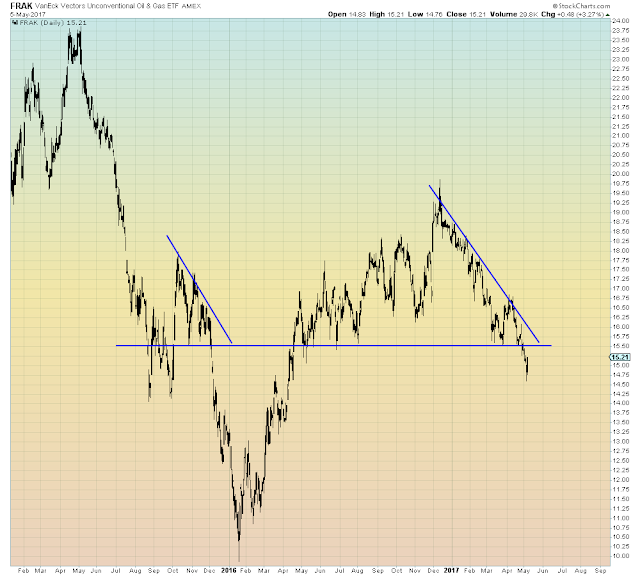Screen dimensions: 640x576
Task: Click the 12.00 price axis label
Action: tap(621, 480)
